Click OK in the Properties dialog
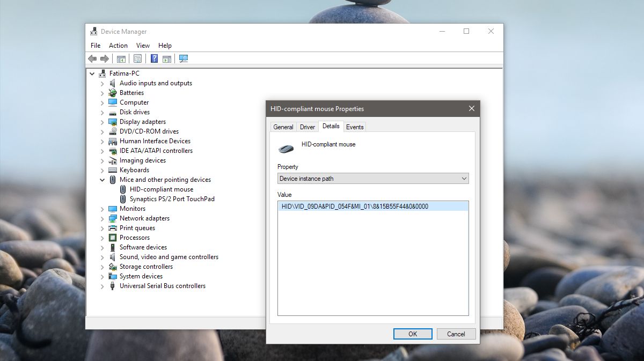The height and width of the screenshot is (361, 644). (413, 334)
